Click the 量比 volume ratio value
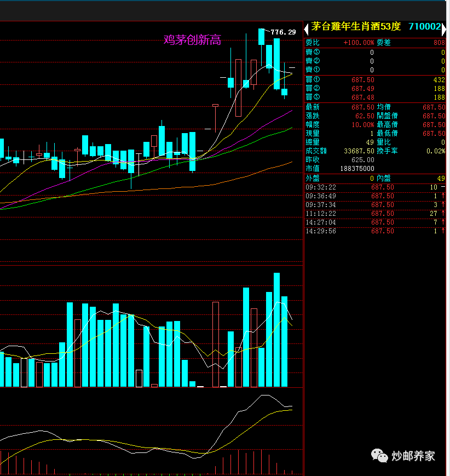 pyautogui.click(x=443, y=142)
